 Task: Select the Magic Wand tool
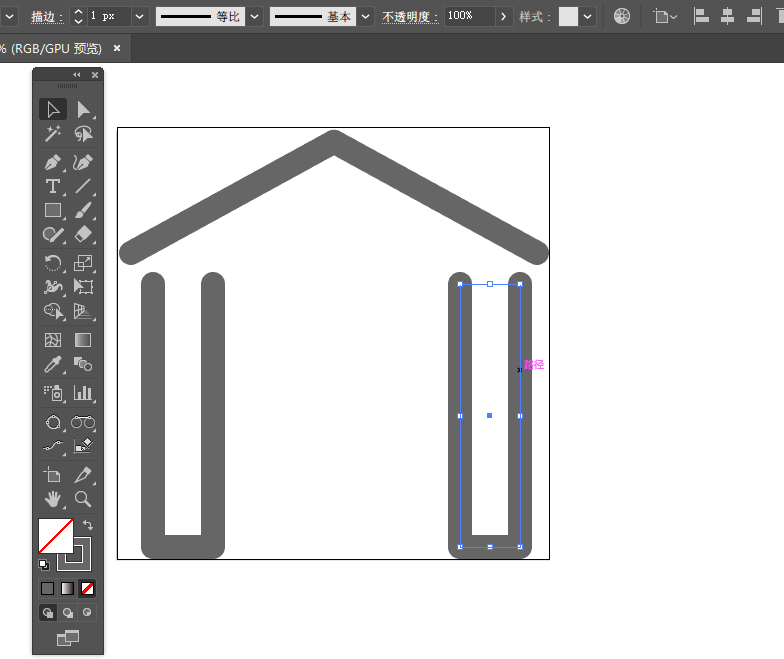click(x=53, y=134)
